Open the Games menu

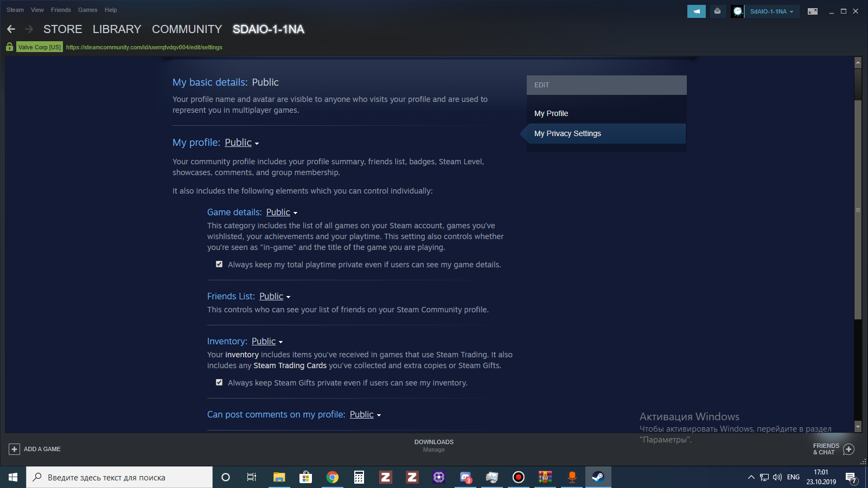pyautogui.click(x=88, y=10)
